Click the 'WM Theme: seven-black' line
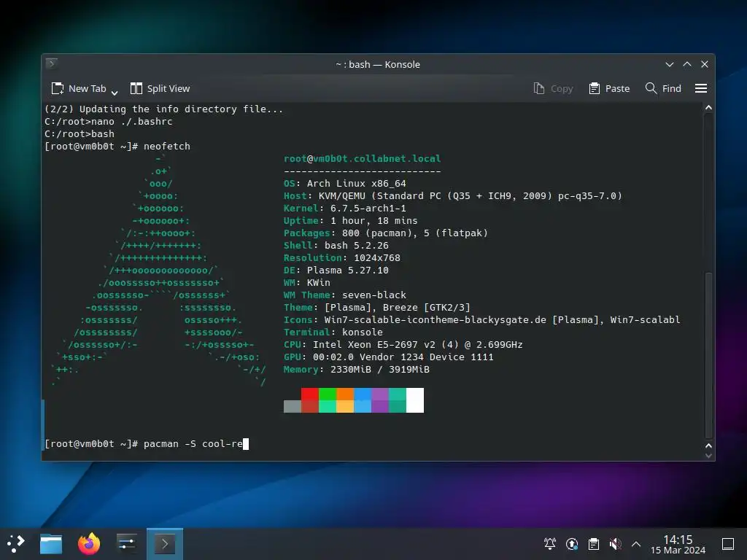The width and height of the screenshot is (747, 560). point(345,295)
